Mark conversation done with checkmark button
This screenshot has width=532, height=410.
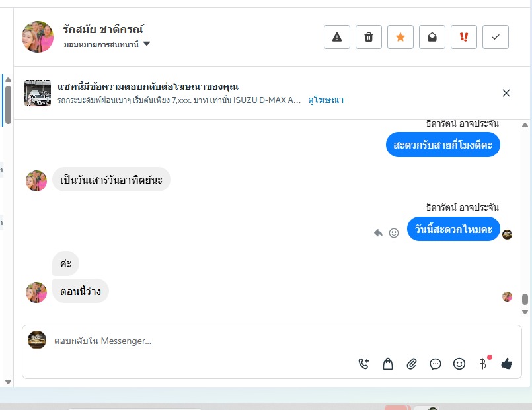click(x=496, y=37)
